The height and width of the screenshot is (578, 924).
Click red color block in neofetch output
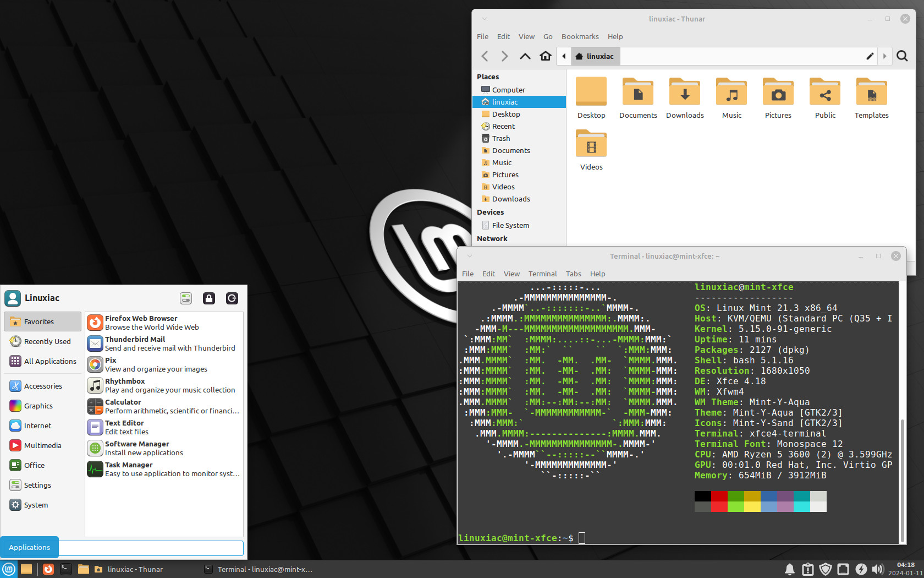tap(719, 496)
